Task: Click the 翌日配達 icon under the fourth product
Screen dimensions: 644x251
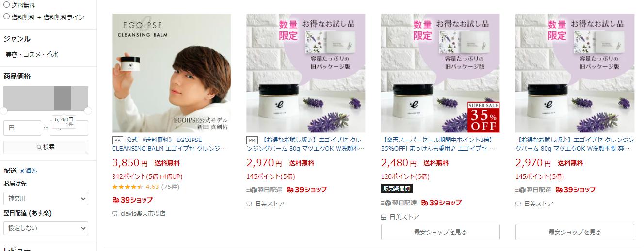Action: pos(519,190)
